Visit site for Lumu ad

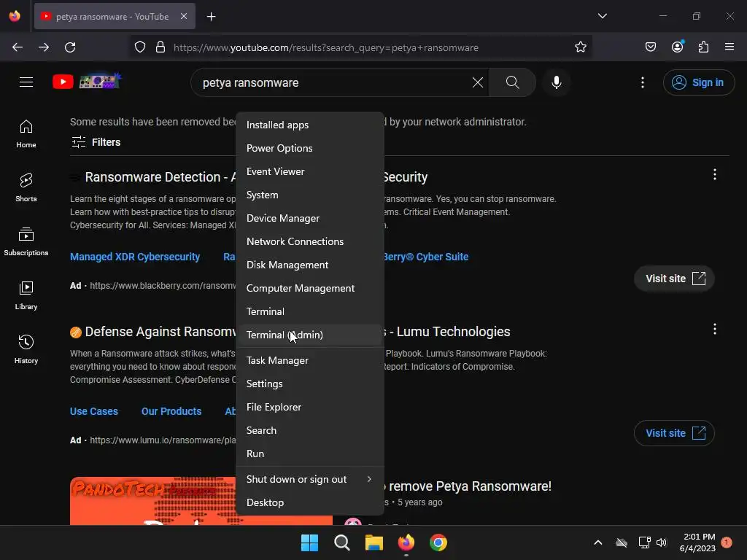674,433
